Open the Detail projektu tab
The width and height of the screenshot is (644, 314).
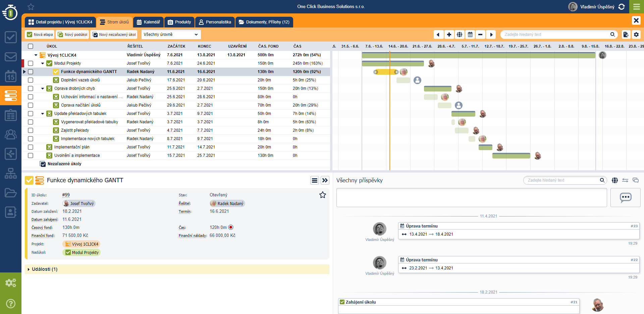pyautogui.click(x=60, y=22)
